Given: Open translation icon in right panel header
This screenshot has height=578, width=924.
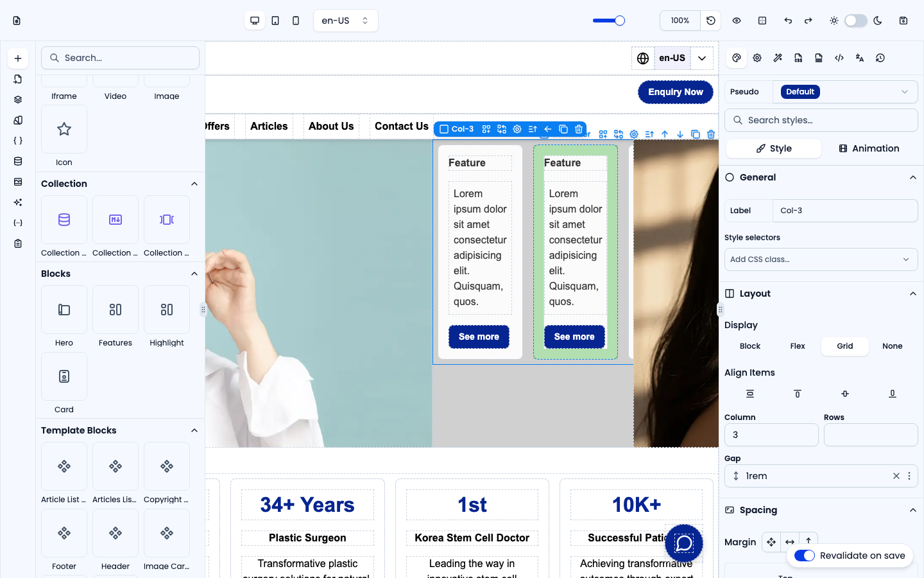Looking at the screenshot, I should pyautogui.click(x=860, y=58).
